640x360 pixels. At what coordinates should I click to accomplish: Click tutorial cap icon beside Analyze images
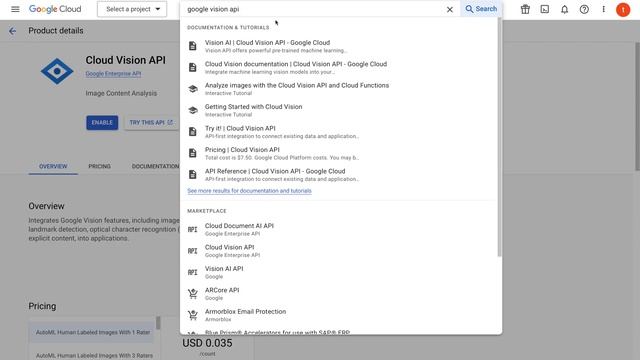(193, 89)
